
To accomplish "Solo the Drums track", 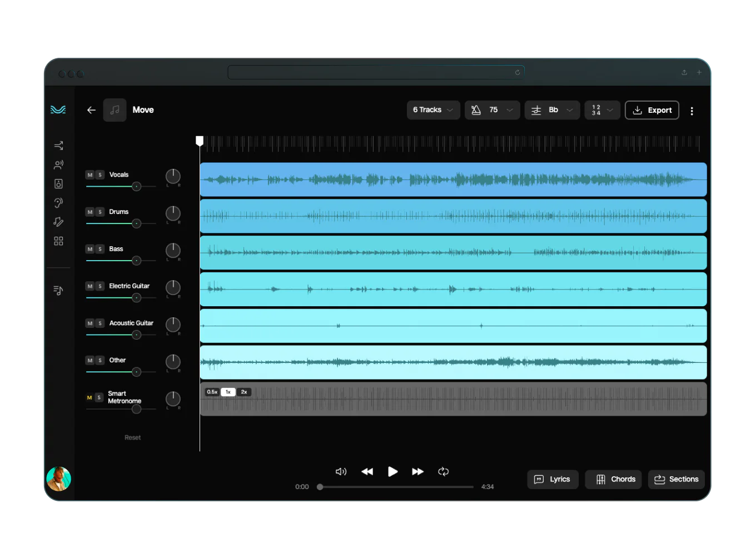I will pos(100,212).
